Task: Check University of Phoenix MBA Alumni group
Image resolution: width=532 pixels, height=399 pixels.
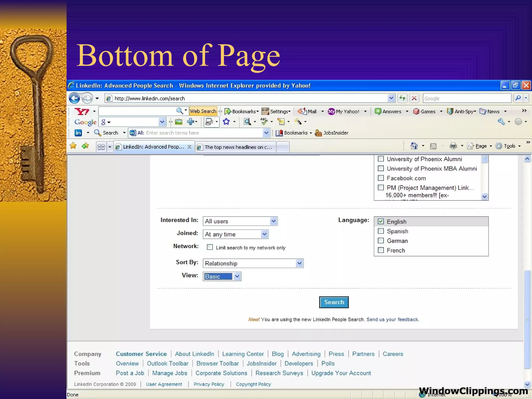Action: (381, 168)
